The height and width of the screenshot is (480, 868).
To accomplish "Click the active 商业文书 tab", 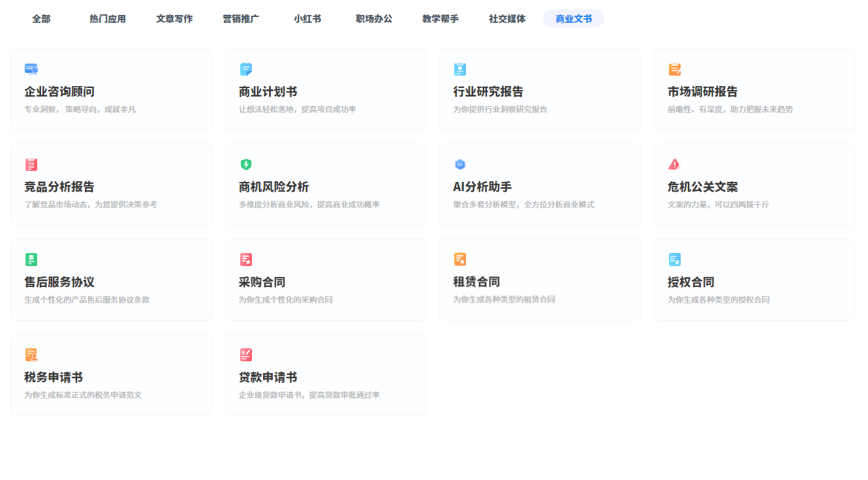I will tap(574, 19).
